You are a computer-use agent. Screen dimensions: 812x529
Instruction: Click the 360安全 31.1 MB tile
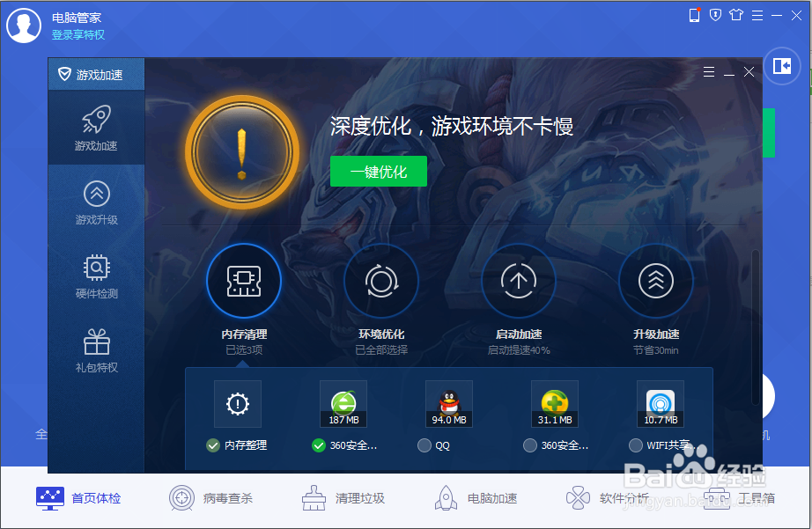[555, 404]
